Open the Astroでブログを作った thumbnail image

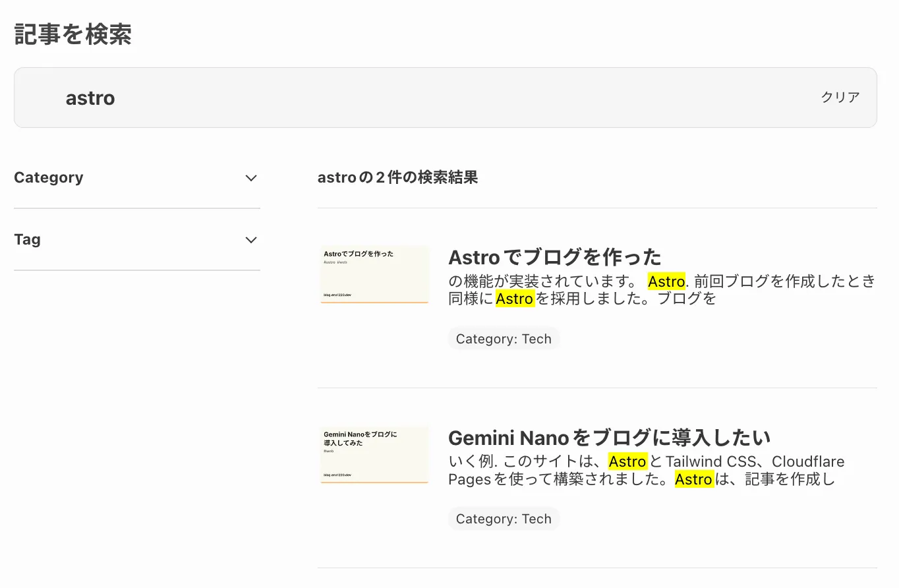point(374,274)
